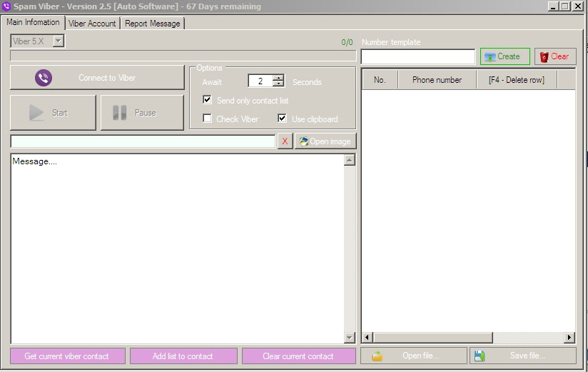588x372 pixels.
Task: Click the green play icon for Start
Action: click(36, 113)
